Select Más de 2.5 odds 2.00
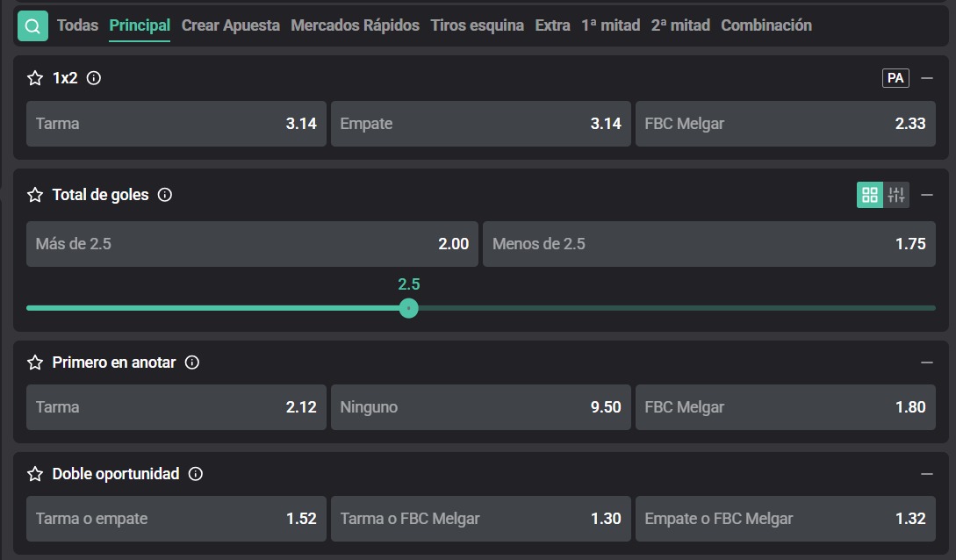The image size is (956, 560). [252, 244]
